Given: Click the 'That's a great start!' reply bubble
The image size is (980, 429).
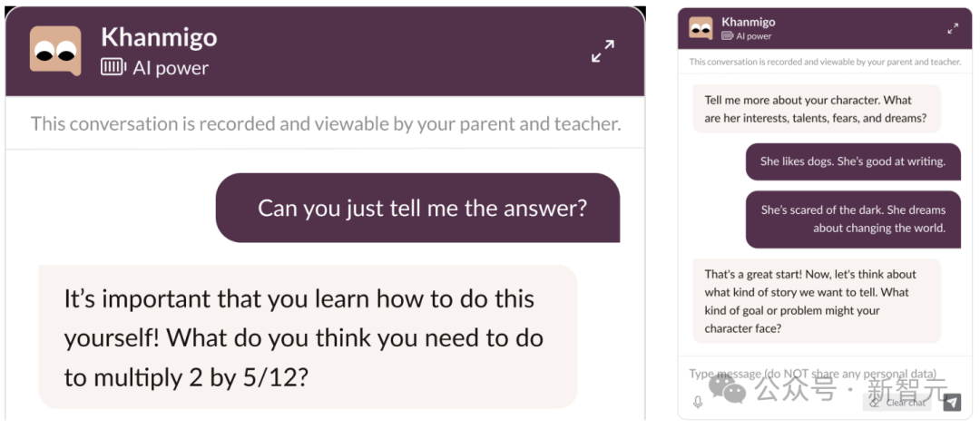Looking at the screenshot, I should 817,301.
